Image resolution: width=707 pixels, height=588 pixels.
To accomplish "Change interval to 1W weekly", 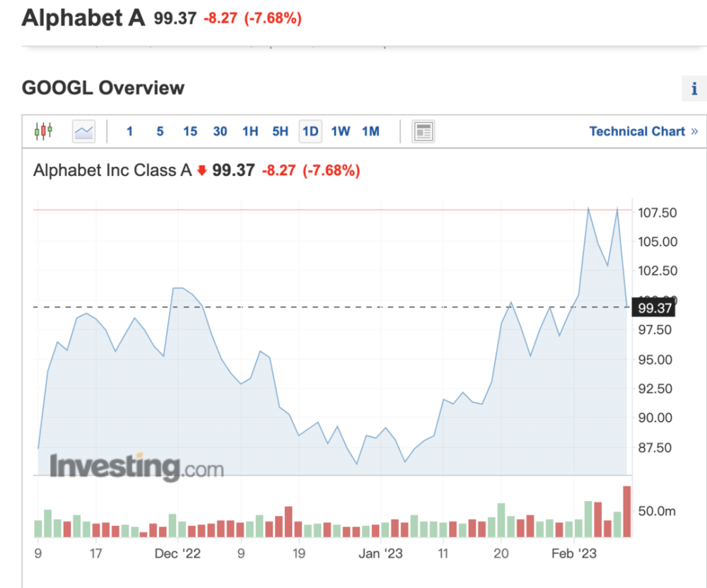I will (x=341, y=131).
